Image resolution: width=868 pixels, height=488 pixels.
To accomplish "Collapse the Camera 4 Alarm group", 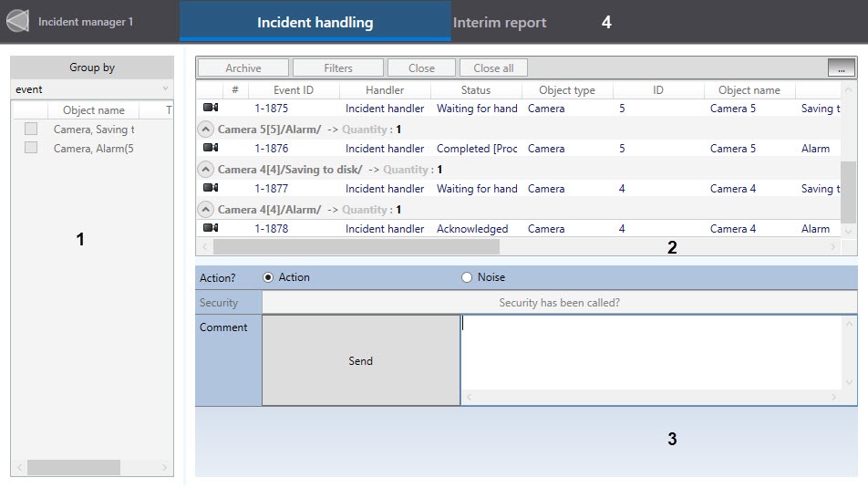I will coord(206,210).
